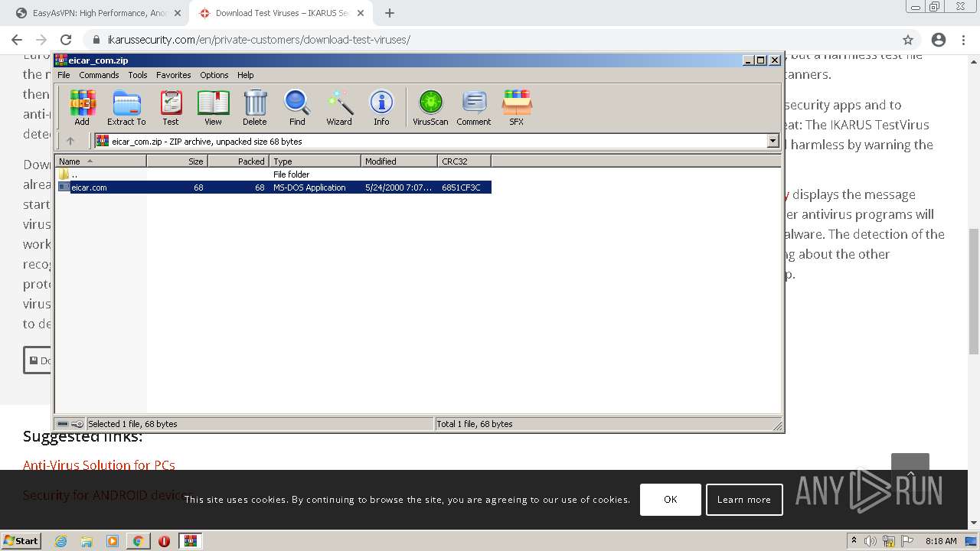Expand the archive path dropdown

click(773, 141)
